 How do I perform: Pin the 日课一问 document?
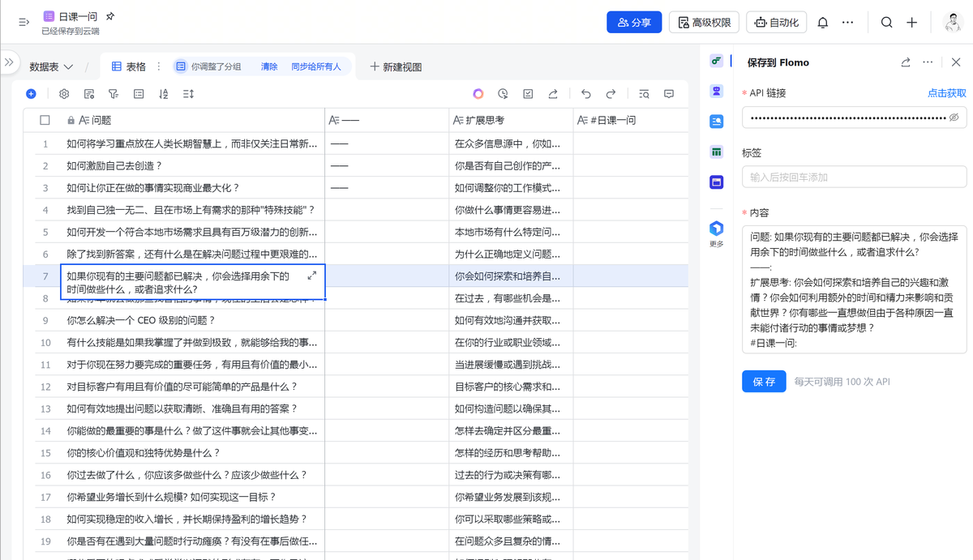pyautogui.click(x=110, y=16)
